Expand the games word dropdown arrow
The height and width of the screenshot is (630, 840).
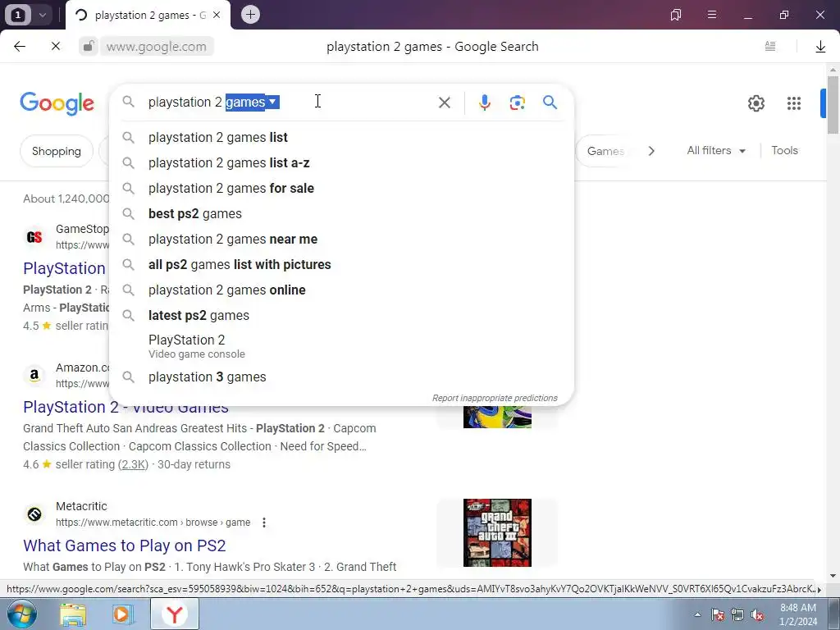point(272,101)
